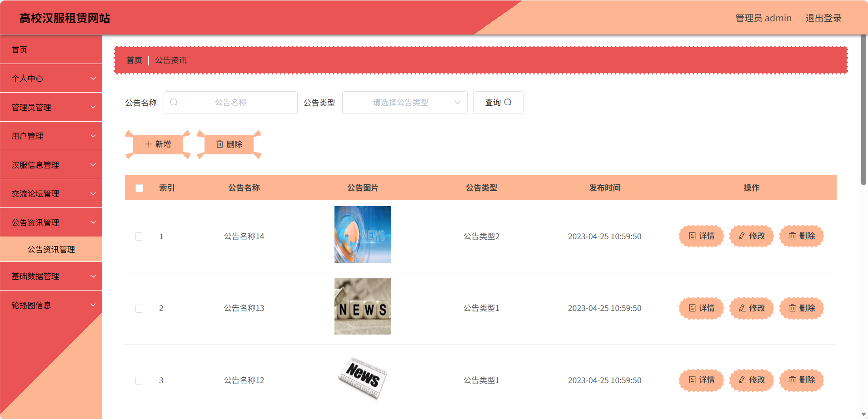Click 退出登录 link
Screen dimensions: 868x419
pyautogui.click(x=823, y=18)
